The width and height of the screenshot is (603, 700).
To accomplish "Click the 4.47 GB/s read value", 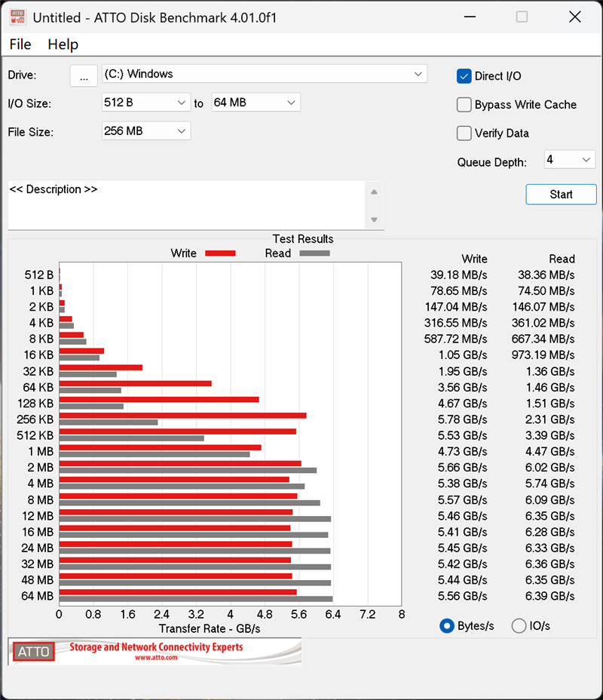I will (549, 452).
